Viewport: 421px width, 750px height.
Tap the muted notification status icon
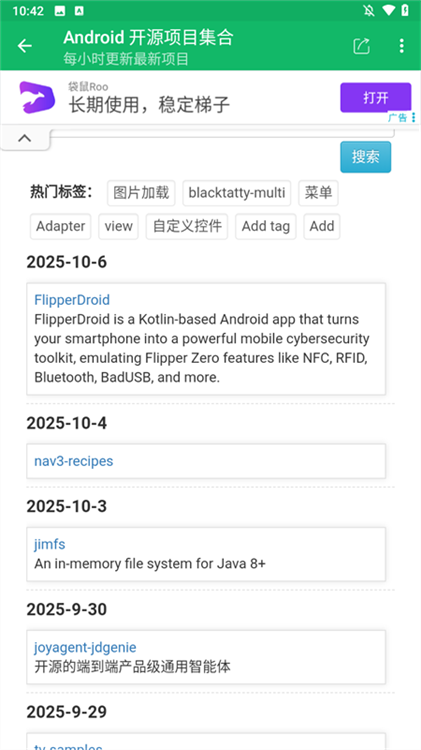369,11
